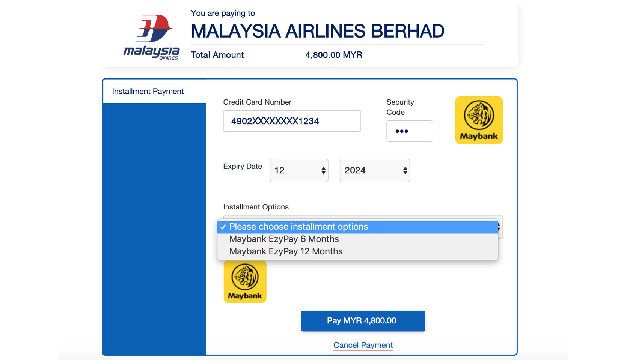
Task: Focus the Credit Card Number field
Action: click(292, 121)
